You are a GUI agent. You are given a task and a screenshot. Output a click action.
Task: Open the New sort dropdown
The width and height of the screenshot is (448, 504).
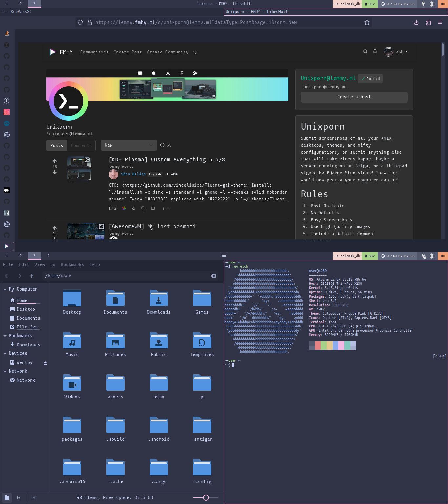click(129, 145)
